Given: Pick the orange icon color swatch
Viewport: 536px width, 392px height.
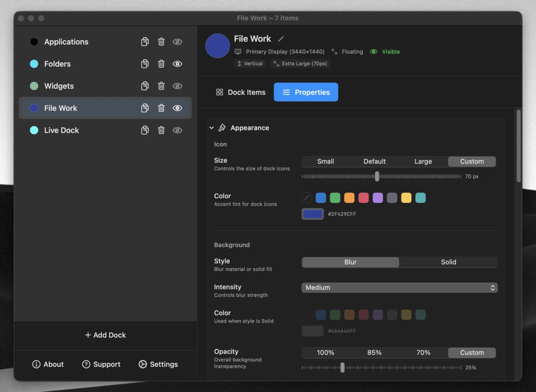Looking at the screenshot, I should coord(349,198).
